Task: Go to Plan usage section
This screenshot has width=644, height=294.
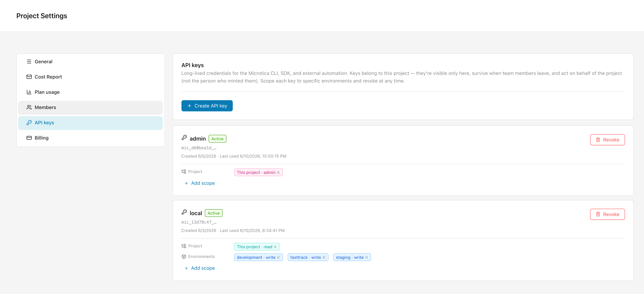Action: coord(90,92)
